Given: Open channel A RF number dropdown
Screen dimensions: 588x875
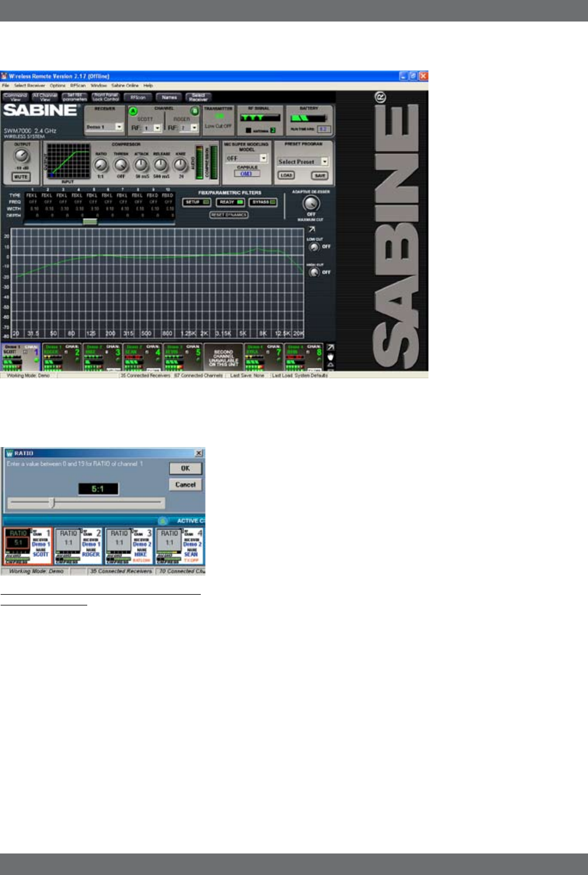Looking at the screenshot, I should point(152,128).
